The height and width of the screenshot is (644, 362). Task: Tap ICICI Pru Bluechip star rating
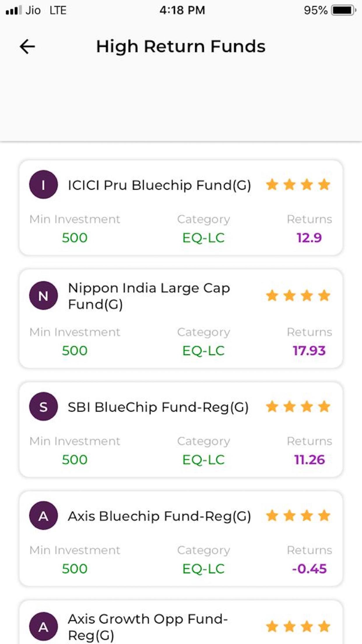pyautogui.click(x=298, y=185)
